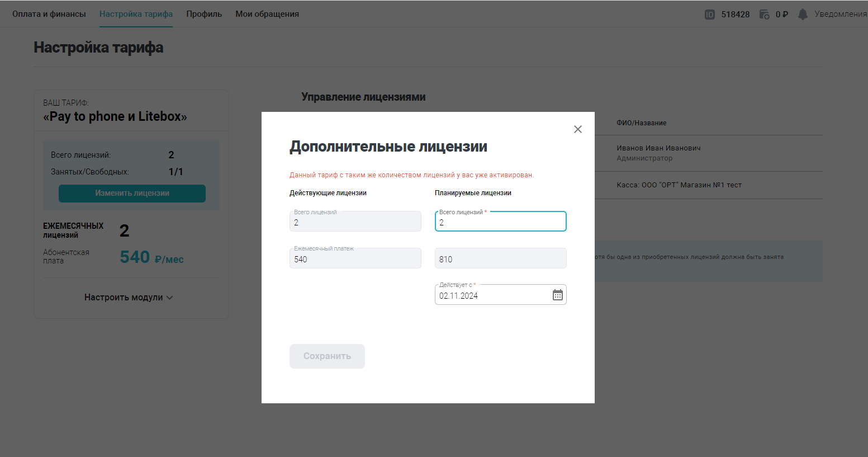868x457 pixels.
Task: Select the Настройка тарифа tab
Action: point(136,14)
